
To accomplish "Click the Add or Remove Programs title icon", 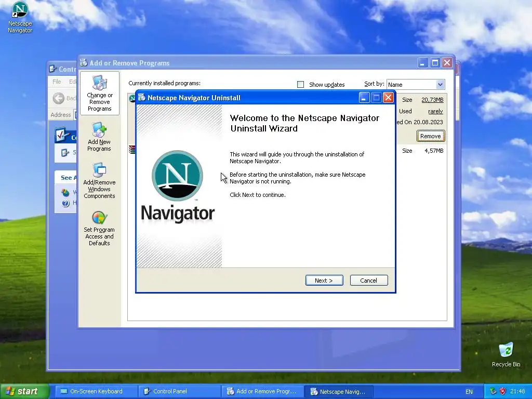I will click(x=84, y=62).
